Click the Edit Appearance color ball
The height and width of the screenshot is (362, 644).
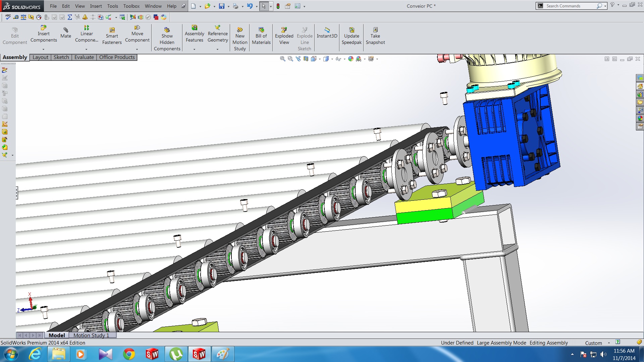(351, 59)
